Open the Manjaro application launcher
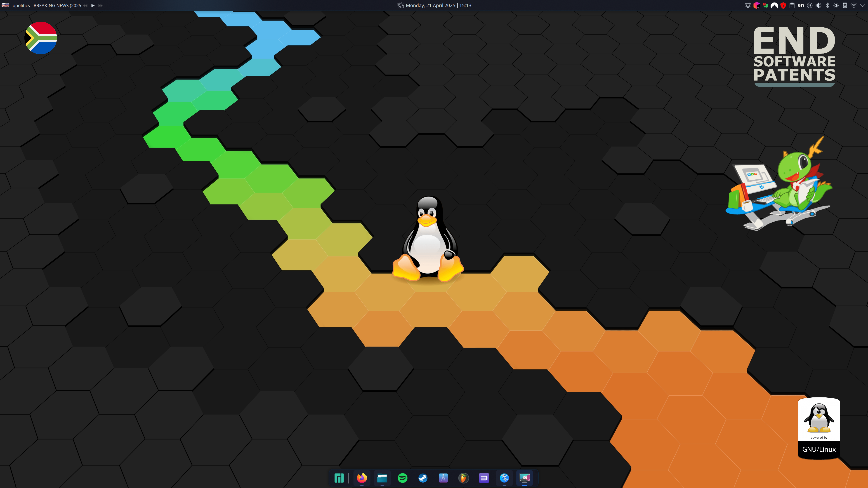This screenshot has width=868, height=488. click(x=339, y=478)
